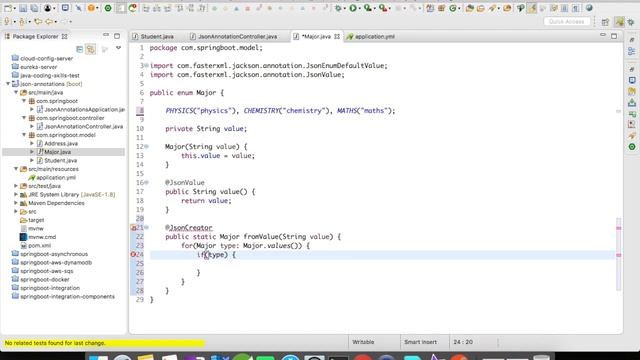Screen dimensions: 640x360
Task: Minimize the Package Explorer view
Action: click(x=106, y=36)
